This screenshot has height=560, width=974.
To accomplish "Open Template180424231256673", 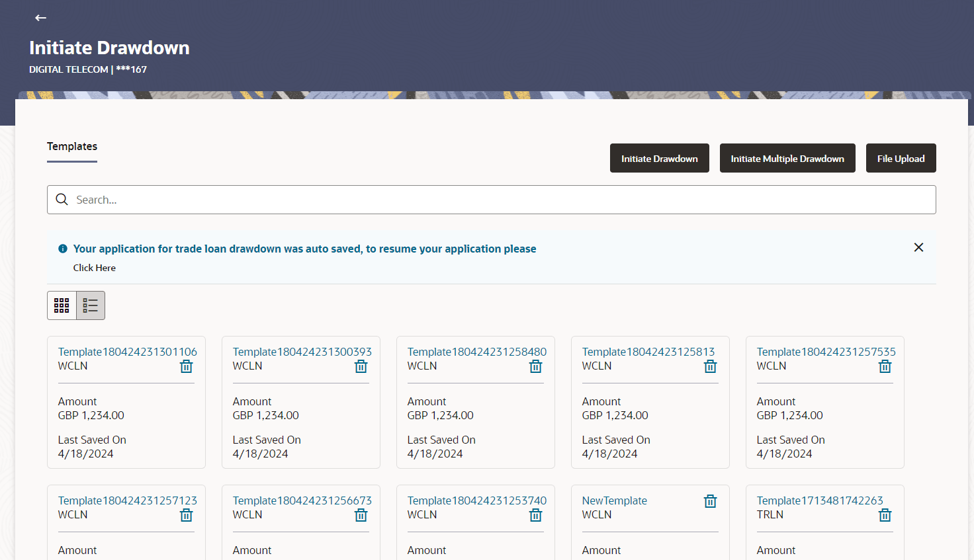I will (x=302, y=500).
